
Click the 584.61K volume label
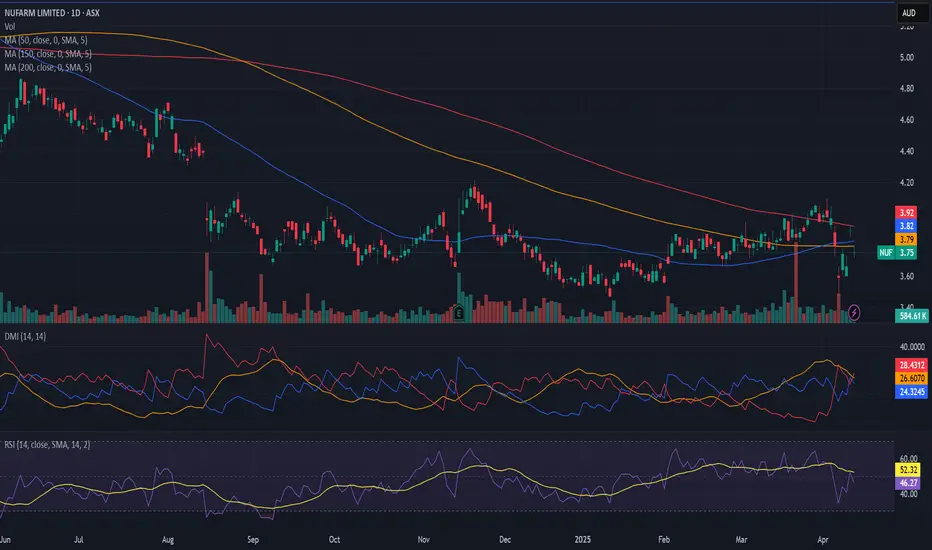click(x=912, y=316)
